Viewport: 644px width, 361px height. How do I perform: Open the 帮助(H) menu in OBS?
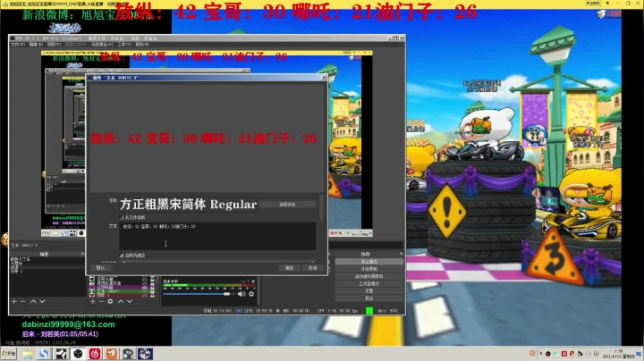point(142,45)
